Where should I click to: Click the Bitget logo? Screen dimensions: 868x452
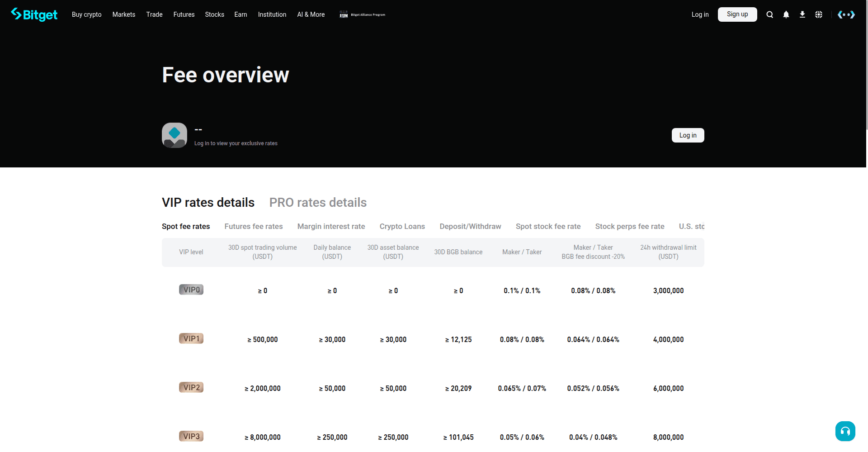[x=34, y=14]
